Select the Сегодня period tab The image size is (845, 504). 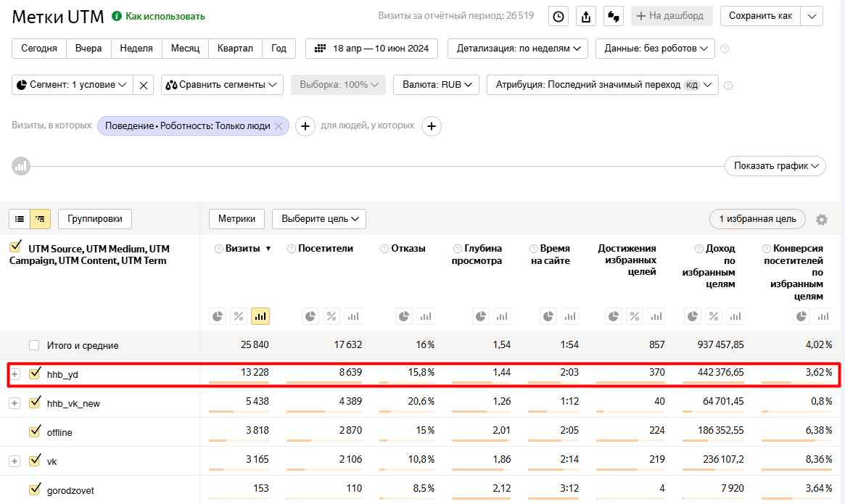coord(38,49)
